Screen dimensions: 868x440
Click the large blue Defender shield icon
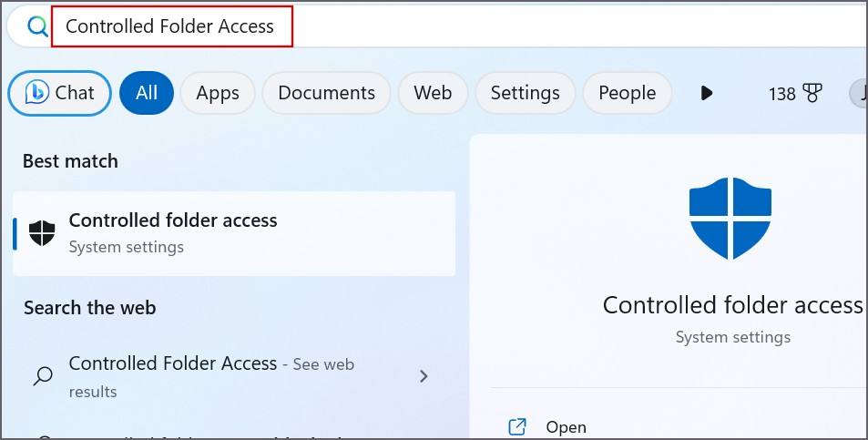pos(730,219)
